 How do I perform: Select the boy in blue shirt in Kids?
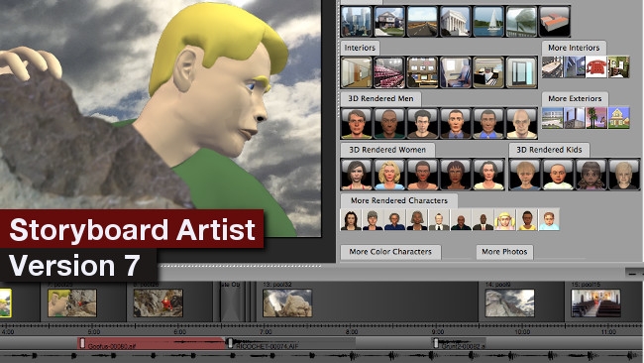coord(524,175)
